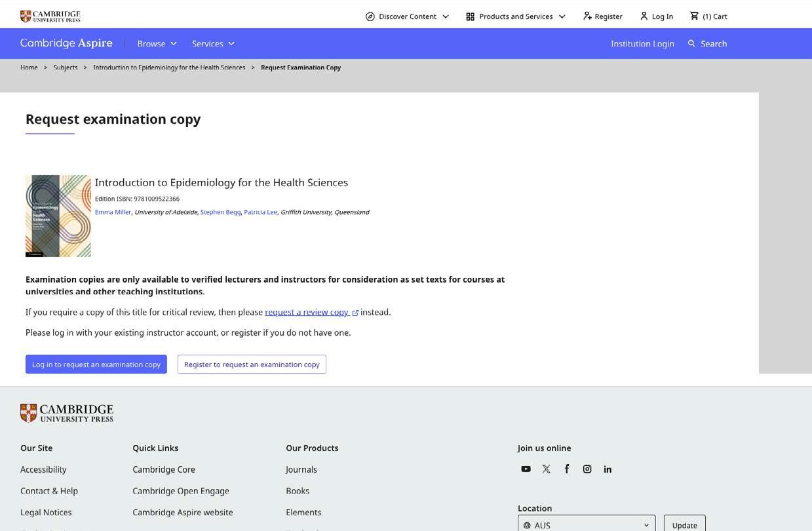Open Cambridge Open Engage quick link

(x=181, y=490)
